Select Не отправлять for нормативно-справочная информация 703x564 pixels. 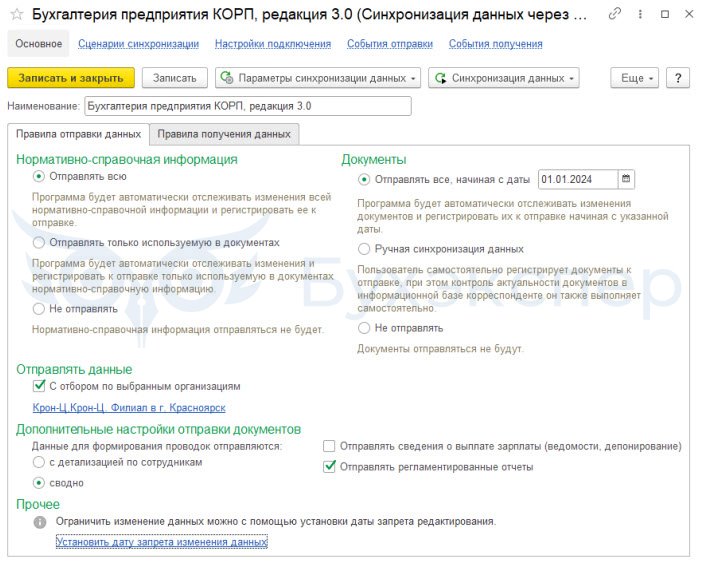click(x=39, y=309)
